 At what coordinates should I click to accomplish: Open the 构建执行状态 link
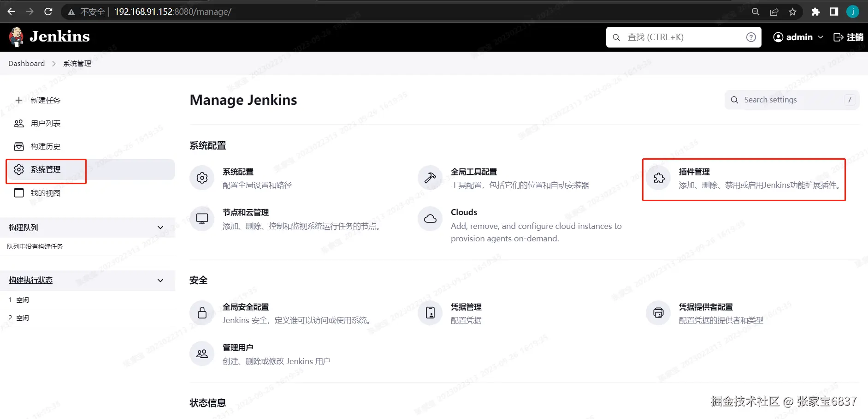click(31, 280)
